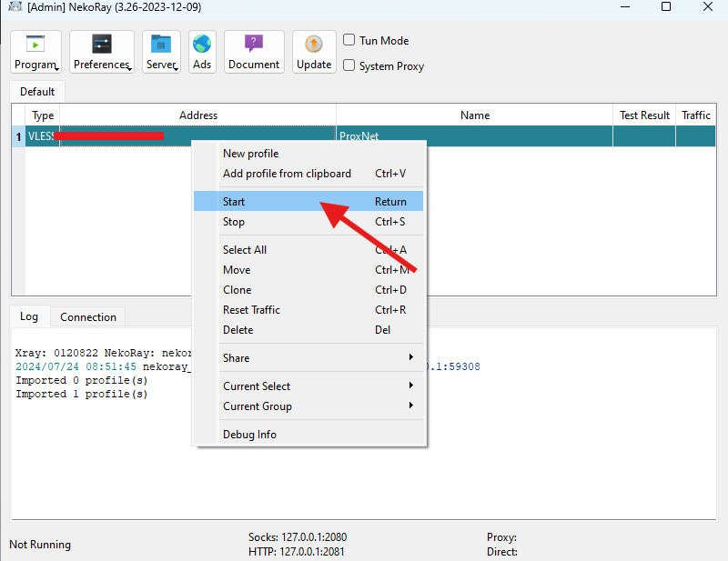
Task: Sort by the Traffic column header
Action: click(696, 115)
